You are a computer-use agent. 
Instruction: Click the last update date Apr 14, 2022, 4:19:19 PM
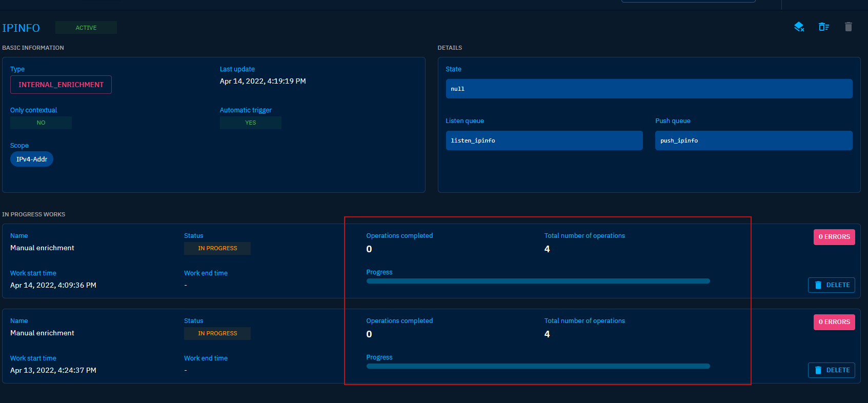pyautogui.click(x=263, y=81)
